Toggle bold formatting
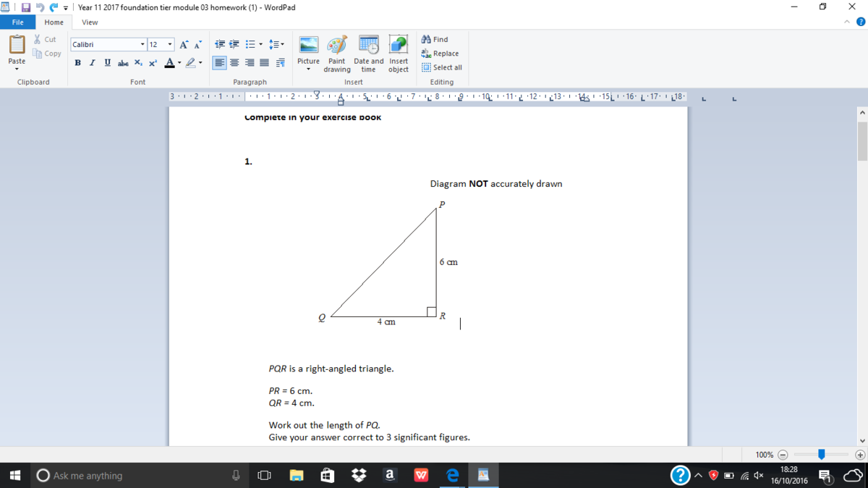868x488 pixels. click(78, 63)
